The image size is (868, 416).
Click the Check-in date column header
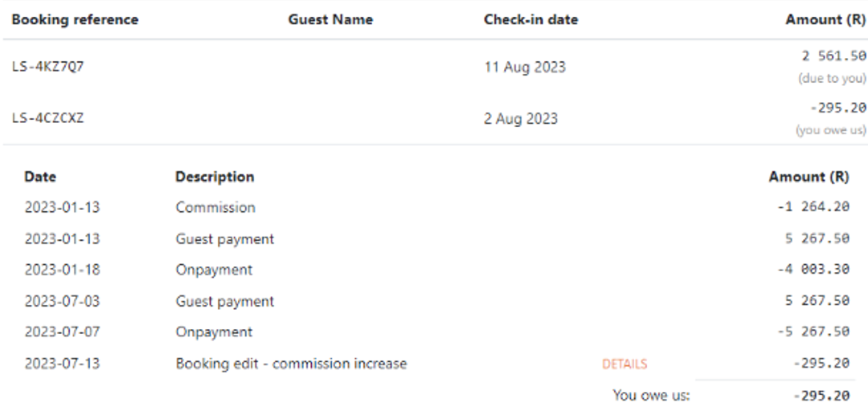pyautogui.click(x=531, y=20)
